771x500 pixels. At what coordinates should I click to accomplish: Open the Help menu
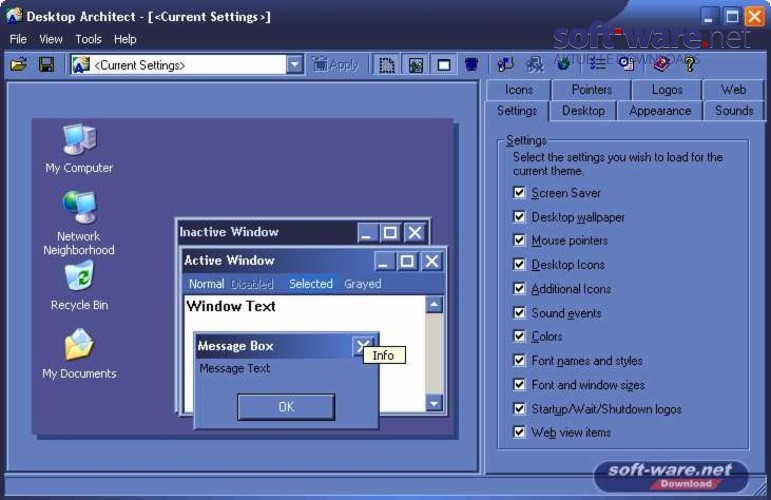[x=125, y=39]
